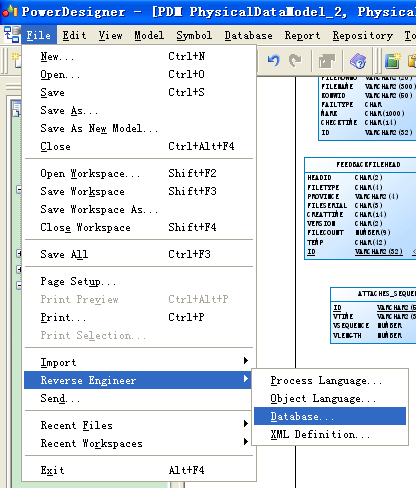Choose Exit from the File menu

[x=138, y=470]
